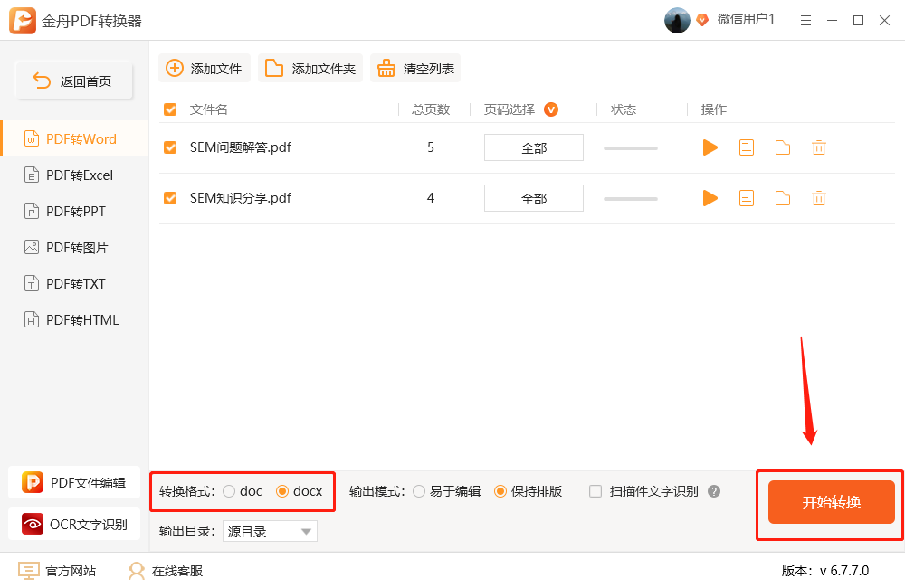Image resolution: width=905 pixels, height=588 pixels.
Task: Click the orange V icon beside 页码选择
Action: pyautogui.click(x=551, y=109)
